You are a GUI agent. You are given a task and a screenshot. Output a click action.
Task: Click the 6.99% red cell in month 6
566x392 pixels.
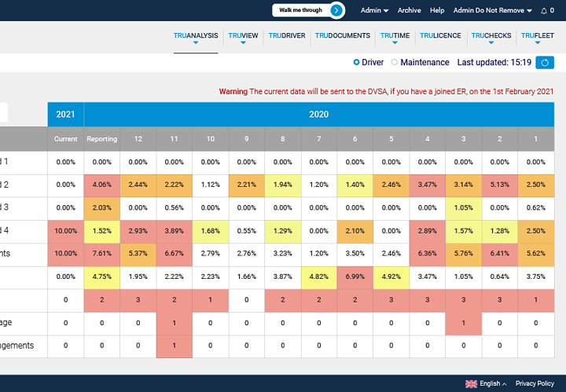pyautogui.click(x=355, y=277)
